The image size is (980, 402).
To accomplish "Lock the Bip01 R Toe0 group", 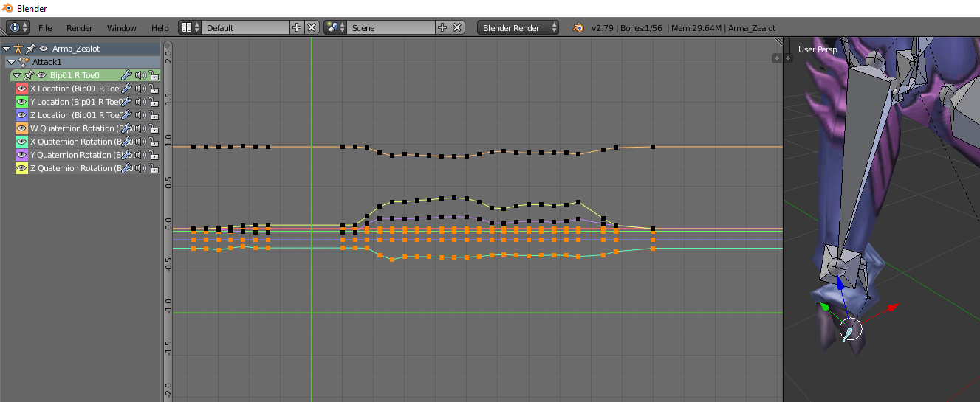I will click(x=154, y=75).
